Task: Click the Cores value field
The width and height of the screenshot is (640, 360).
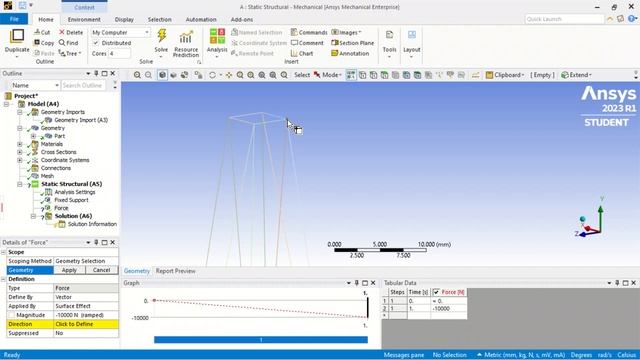Action: [119, 53]
